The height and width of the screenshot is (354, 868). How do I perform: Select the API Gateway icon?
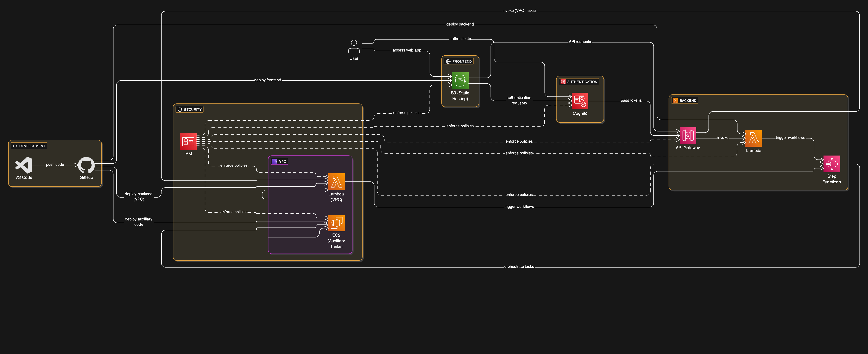688,135
